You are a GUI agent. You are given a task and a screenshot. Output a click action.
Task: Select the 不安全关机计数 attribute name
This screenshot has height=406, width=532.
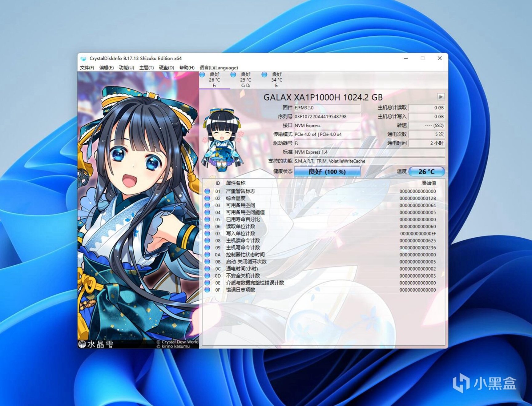pyautogui.click(x=243, y=276)
